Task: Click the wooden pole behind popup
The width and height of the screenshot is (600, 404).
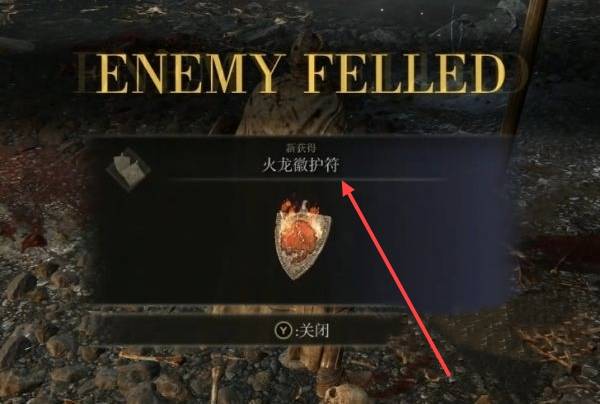Action: tap(524, 67)
